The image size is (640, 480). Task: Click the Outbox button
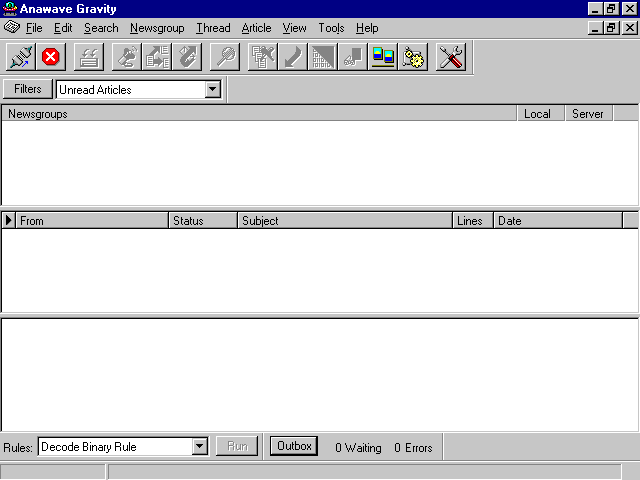coord(294,446)
